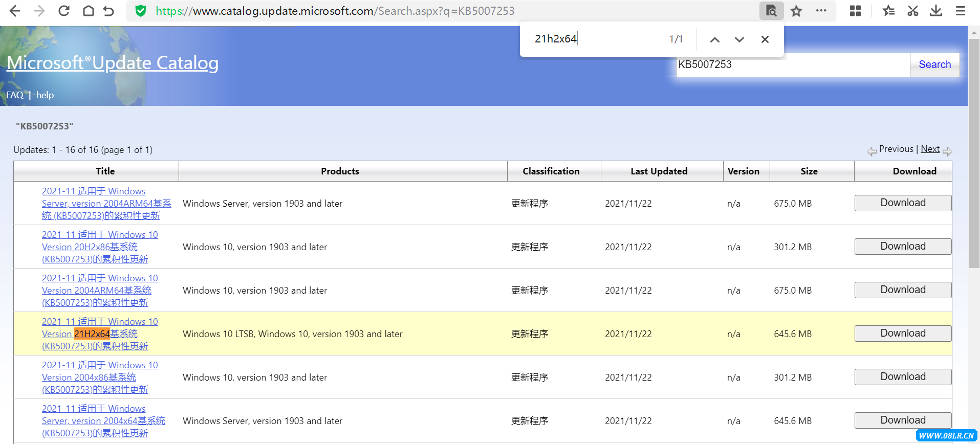Click the Next page arrow icon
Screen dimensions: 980x444
pos(947,151)
